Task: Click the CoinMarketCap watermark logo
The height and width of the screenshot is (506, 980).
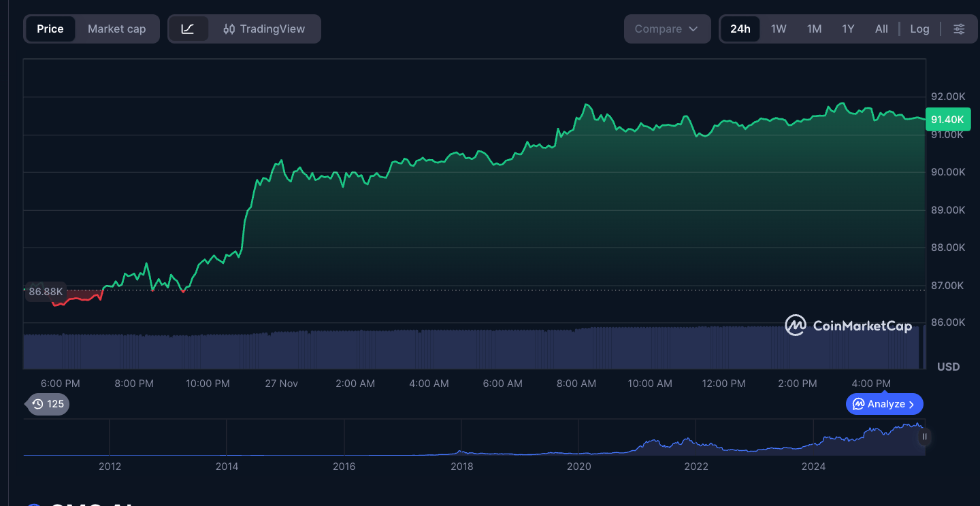Action: pyautogui.click(x=795, y=326)
